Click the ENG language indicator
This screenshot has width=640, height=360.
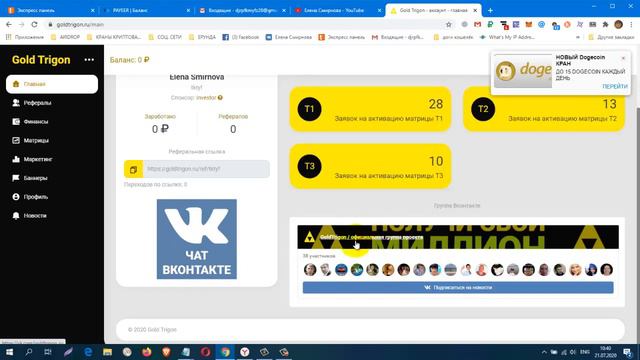(x=584, y=352)
